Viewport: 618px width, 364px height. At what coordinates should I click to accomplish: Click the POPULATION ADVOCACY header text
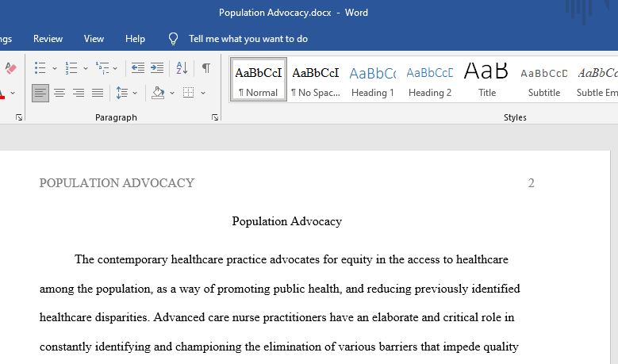(117, 182)
